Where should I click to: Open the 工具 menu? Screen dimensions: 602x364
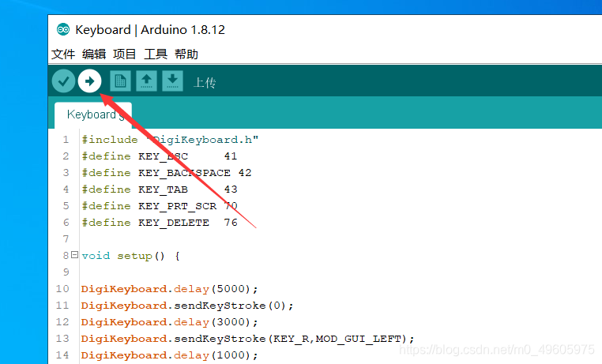click(156, 54)
